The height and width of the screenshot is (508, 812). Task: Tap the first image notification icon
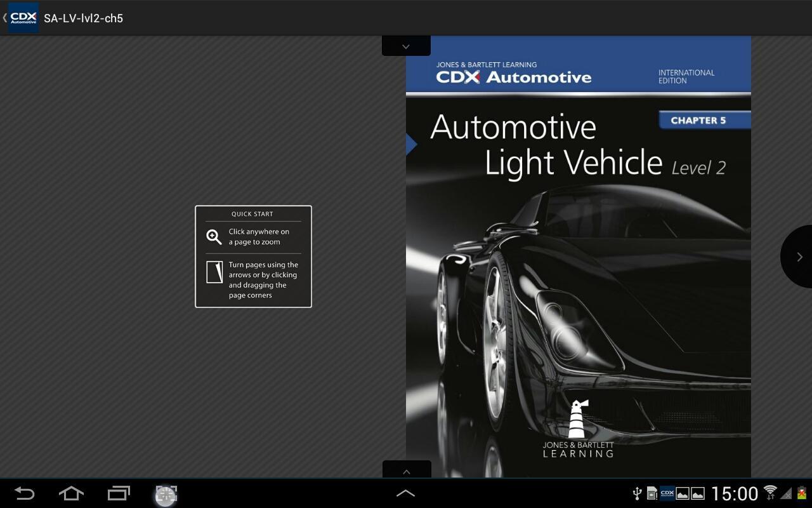click(x=683, y=493)
